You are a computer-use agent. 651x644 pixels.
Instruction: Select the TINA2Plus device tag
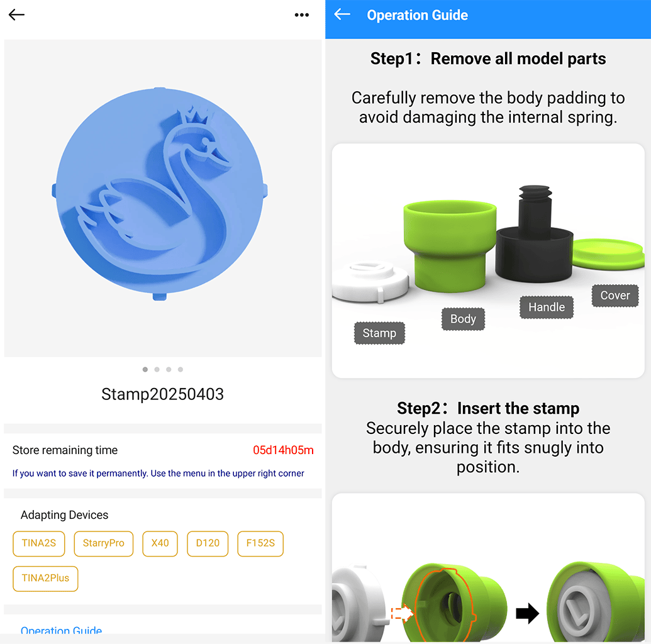[x=45, y=579]
